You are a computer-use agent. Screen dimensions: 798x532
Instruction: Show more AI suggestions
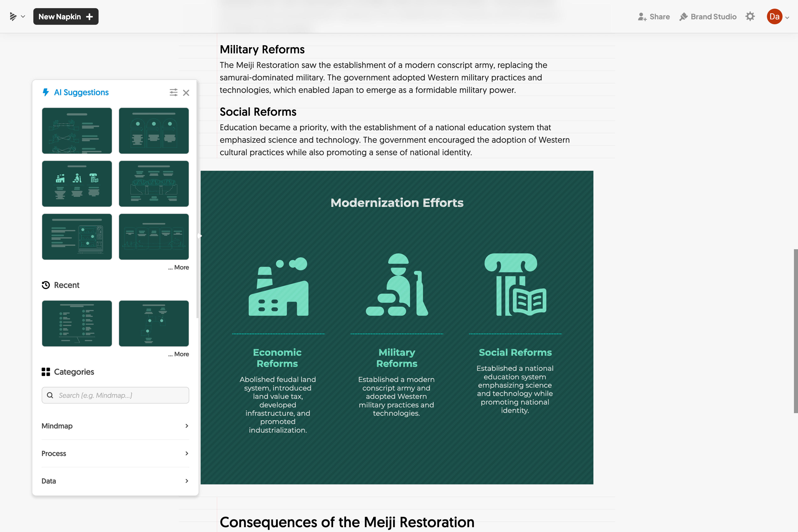[x=179, y=267]
